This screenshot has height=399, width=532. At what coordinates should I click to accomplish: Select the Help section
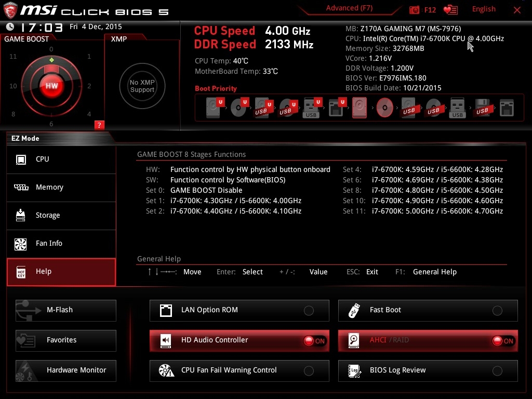(61, 272)
